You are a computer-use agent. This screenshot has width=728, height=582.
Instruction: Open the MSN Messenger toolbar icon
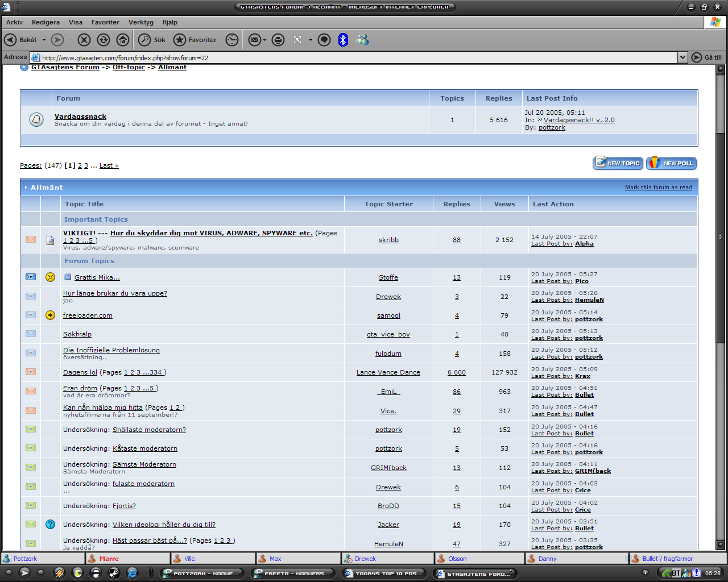pyautogui.click(x=363, y=40)
